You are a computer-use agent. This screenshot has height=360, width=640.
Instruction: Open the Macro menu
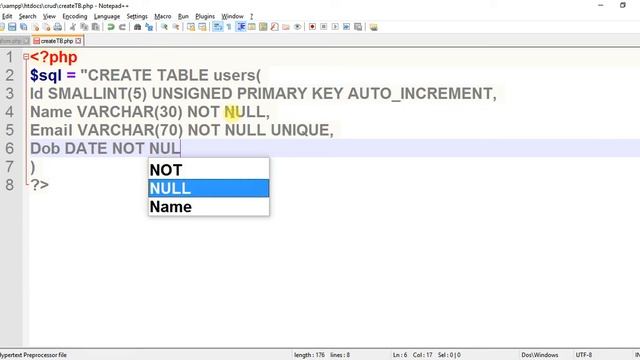[x=162, y=16]
